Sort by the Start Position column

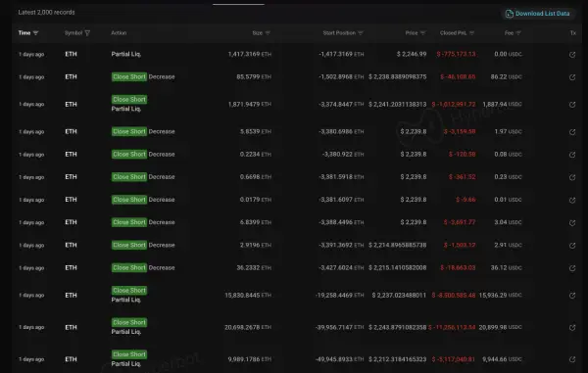(343, 33)
